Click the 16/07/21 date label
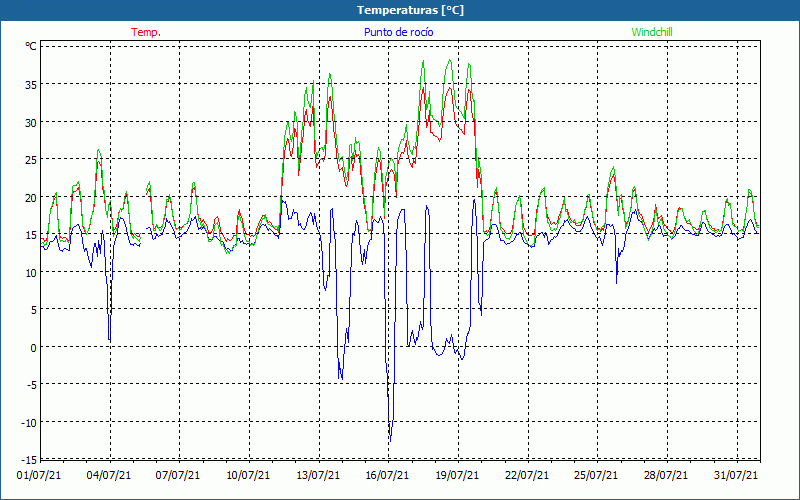Viewport: 800px width, 500px height. tap(387, 476)
